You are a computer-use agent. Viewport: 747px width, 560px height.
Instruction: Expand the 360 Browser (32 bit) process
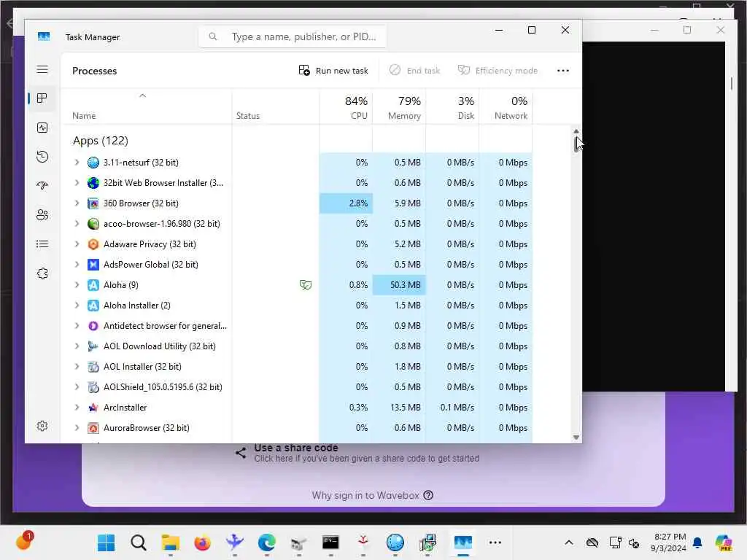coord(77,203)
